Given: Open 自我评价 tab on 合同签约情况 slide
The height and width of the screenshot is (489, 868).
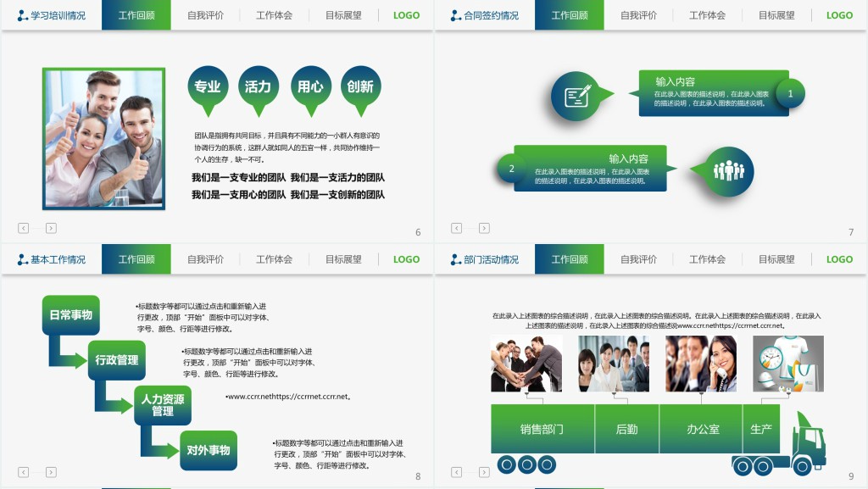Looking at the screenshot, I should coord(638,15).
